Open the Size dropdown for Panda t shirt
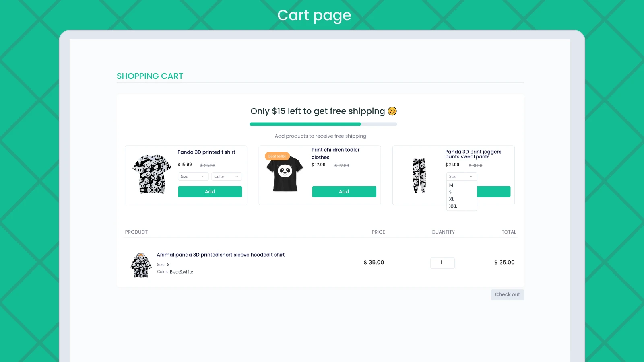Viewport: 644px width, 362px height. click(193, 177)
